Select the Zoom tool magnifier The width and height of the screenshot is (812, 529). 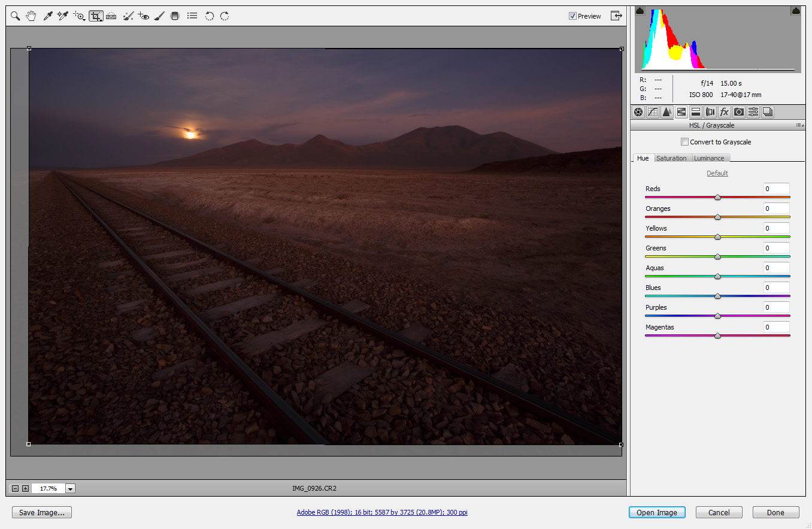click(x=15, y=16)
